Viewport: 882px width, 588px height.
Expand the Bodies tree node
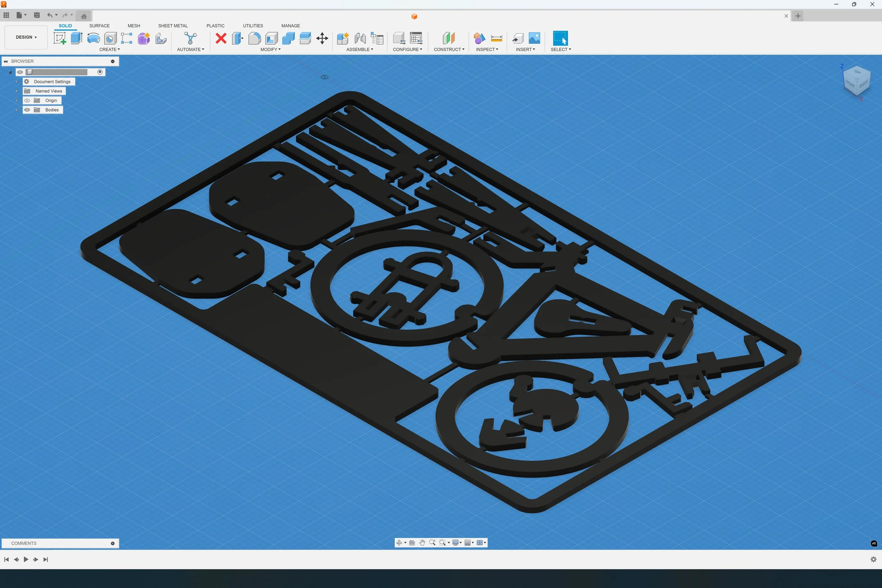(17, 110)
